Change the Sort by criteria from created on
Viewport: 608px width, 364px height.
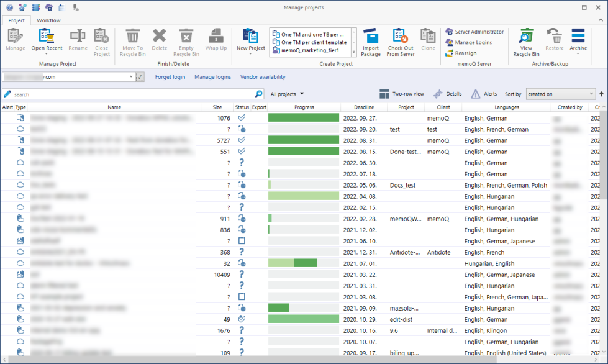click(560, 93)
